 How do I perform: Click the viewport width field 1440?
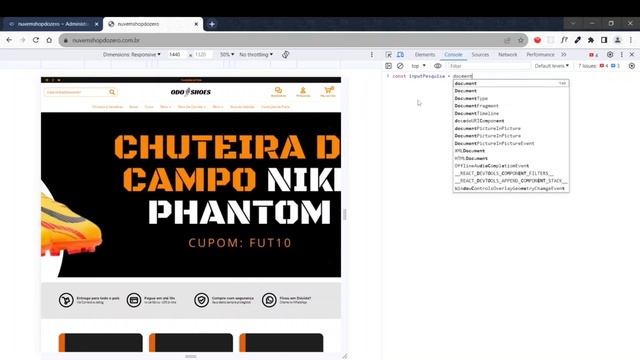[176, 54]
